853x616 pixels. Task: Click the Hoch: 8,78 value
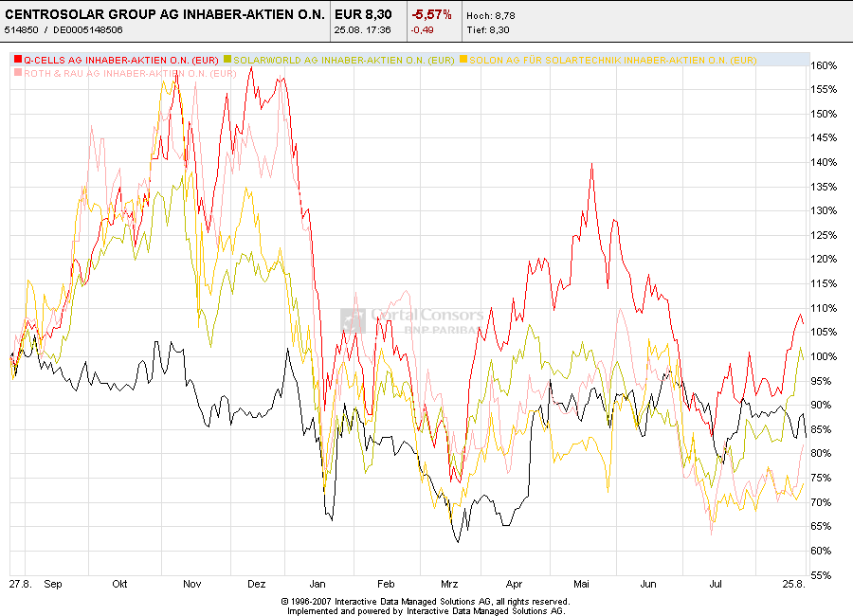(491, 16)
